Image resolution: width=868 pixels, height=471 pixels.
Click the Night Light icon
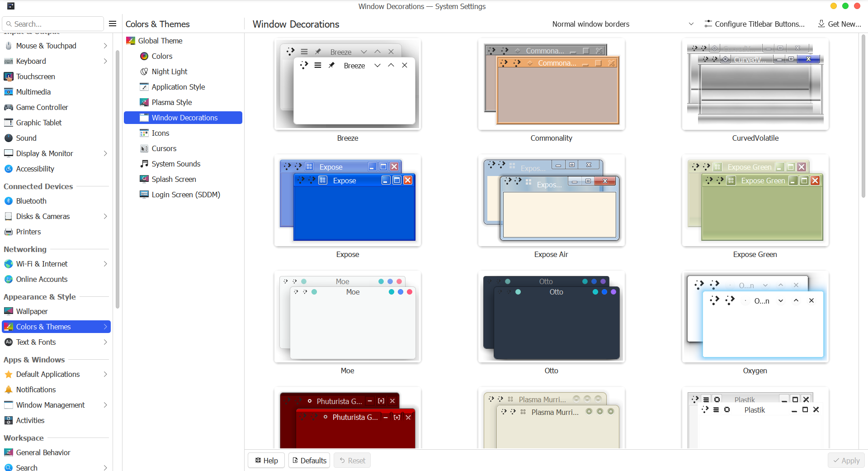144,71
